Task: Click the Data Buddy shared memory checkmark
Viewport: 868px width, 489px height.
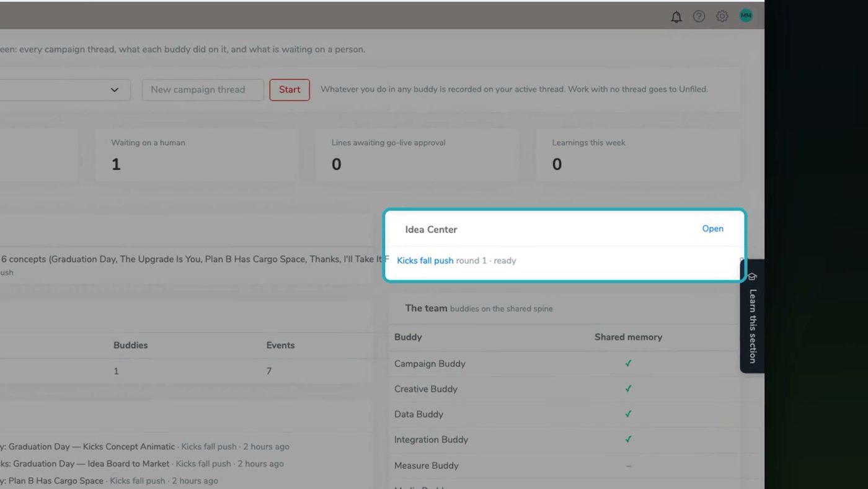Action: coord(628,414)
